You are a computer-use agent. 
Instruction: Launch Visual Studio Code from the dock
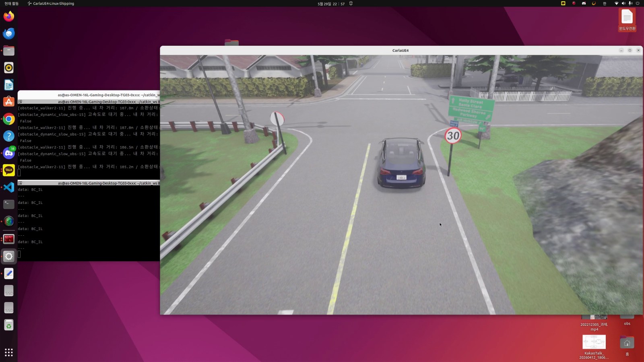pyautogui.click(x=9, y=187)
